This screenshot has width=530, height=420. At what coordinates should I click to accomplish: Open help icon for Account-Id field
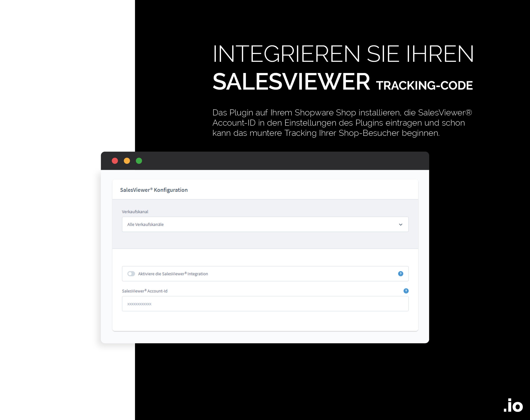(x=406, y=291)
